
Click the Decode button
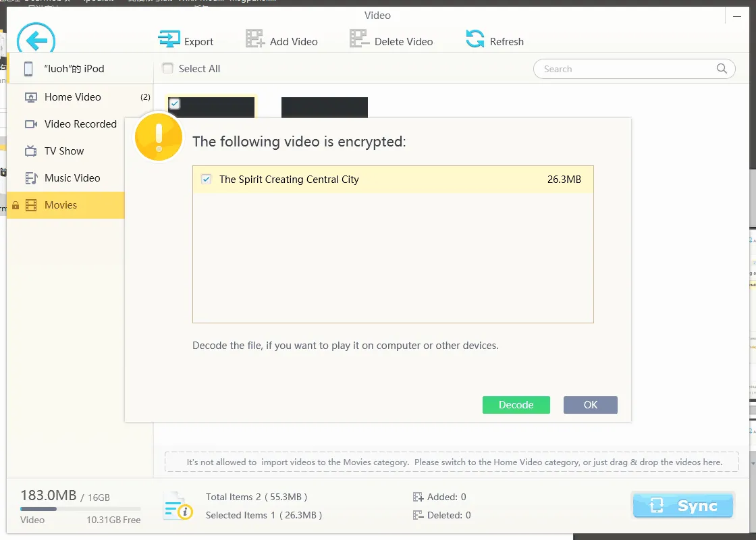pos(516,404)
